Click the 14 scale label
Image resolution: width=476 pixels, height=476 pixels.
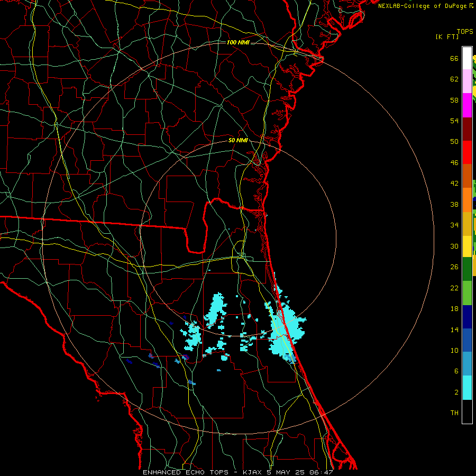tap(454, 329)
